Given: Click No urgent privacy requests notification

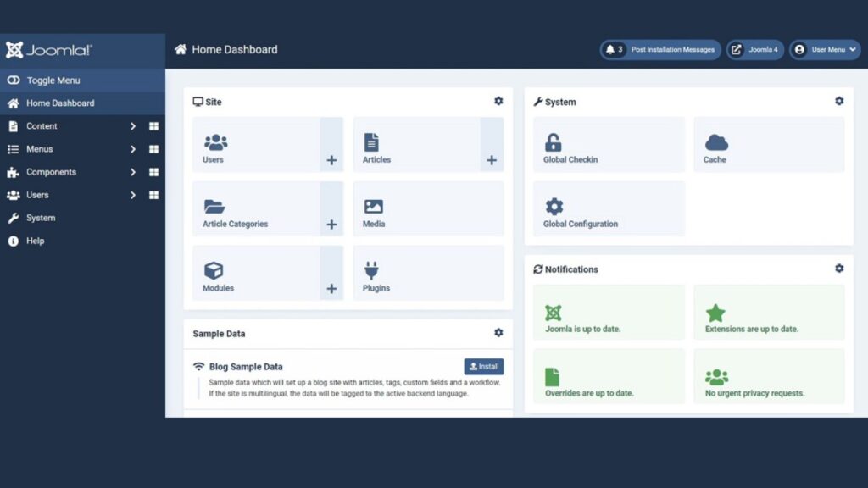Looking at the screenshot, I should click(769, 376).
